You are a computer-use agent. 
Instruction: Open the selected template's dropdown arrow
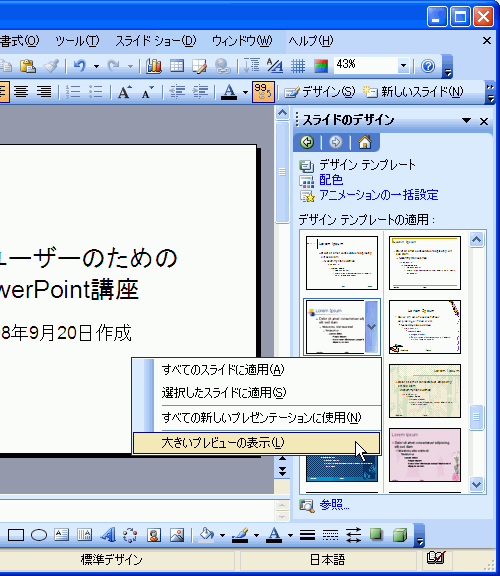(372, 327)
